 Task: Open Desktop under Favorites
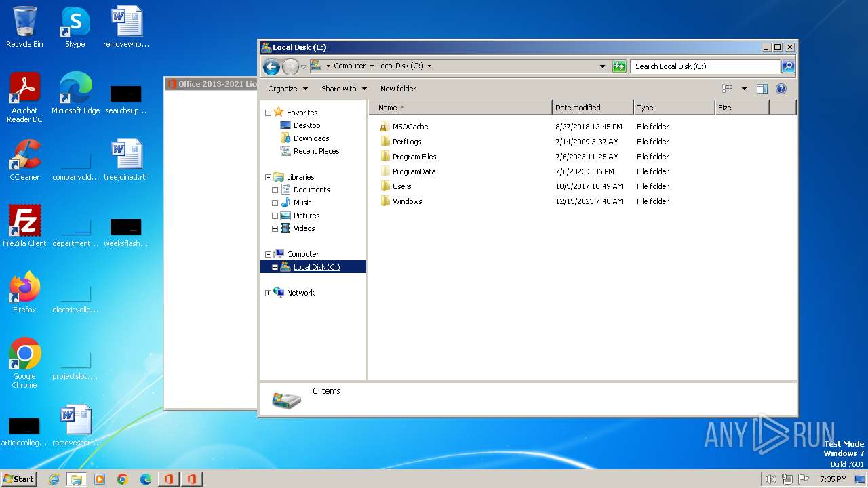pos(307,125)
